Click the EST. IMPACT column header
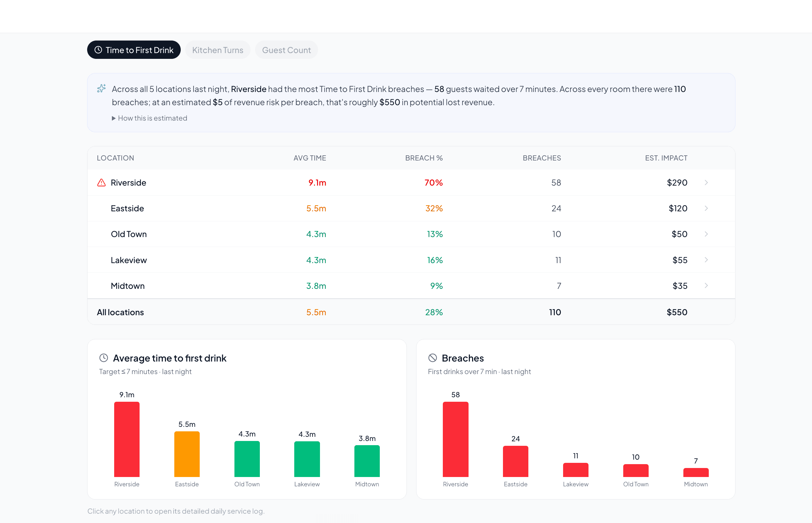The image size is (812, 523). [666, 158]
